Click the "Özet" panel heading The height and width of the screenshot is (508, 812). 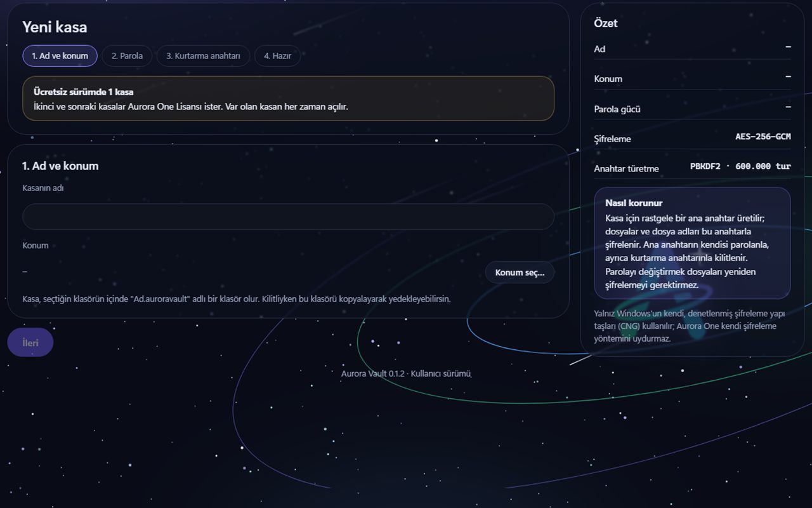[606, 23]
